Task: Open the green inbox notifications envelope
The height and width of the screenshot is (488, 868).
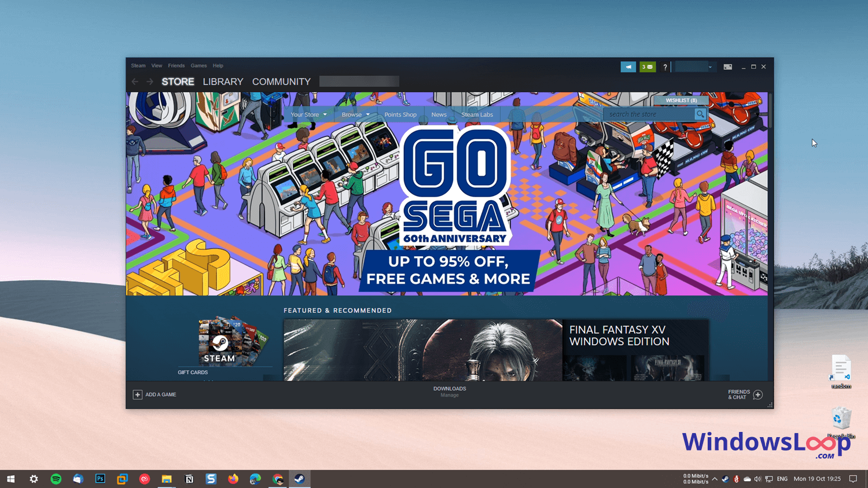Action: tap(648, 67)
